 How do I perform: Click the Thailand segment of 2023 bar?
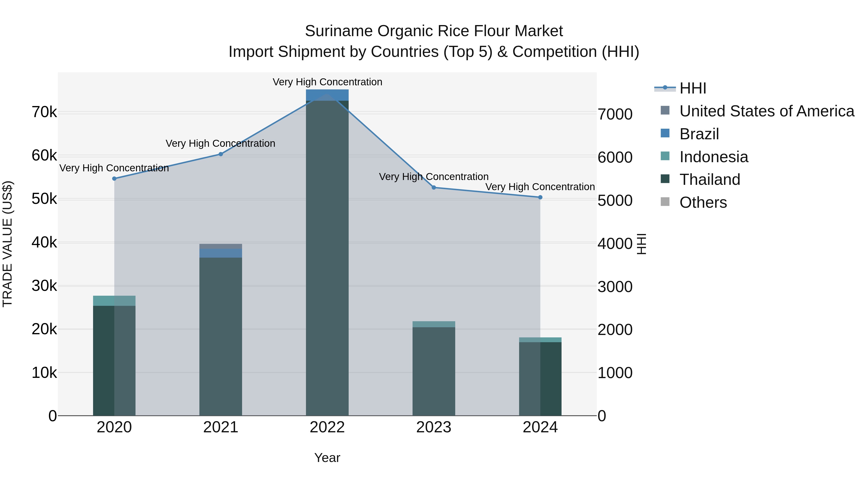pos(434,371)
